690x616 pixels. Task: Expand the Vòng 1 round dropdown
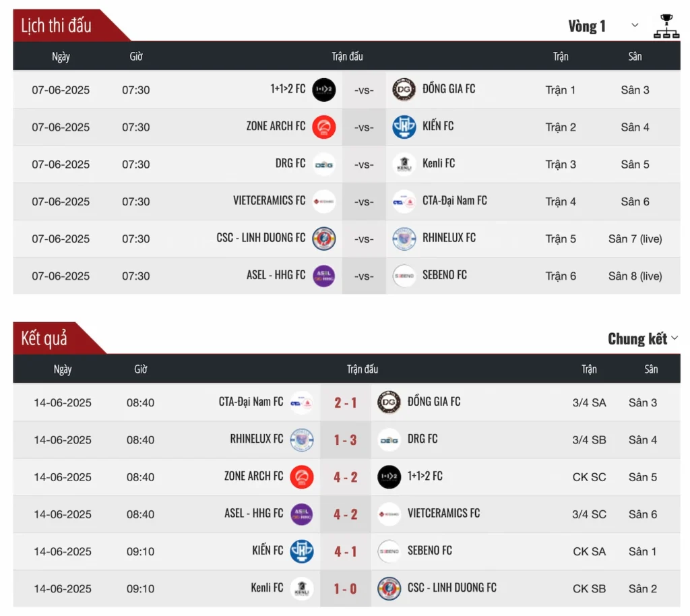tap(603, 26)
